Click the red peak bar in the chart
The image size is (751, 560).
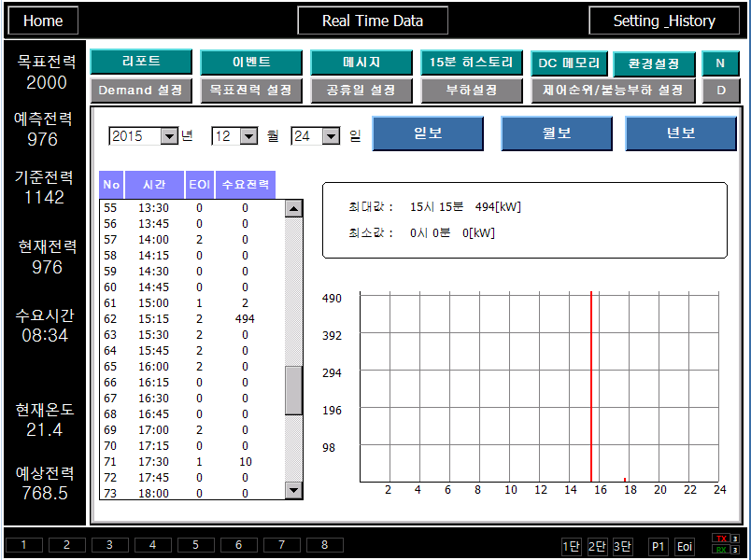coord(591,385)
